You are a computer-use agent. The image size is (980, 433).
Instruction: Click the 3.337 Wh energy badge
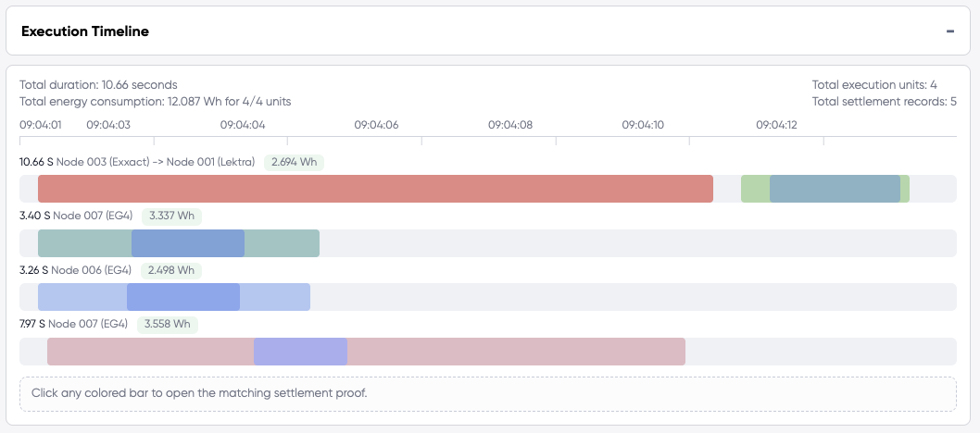(171, 216)
